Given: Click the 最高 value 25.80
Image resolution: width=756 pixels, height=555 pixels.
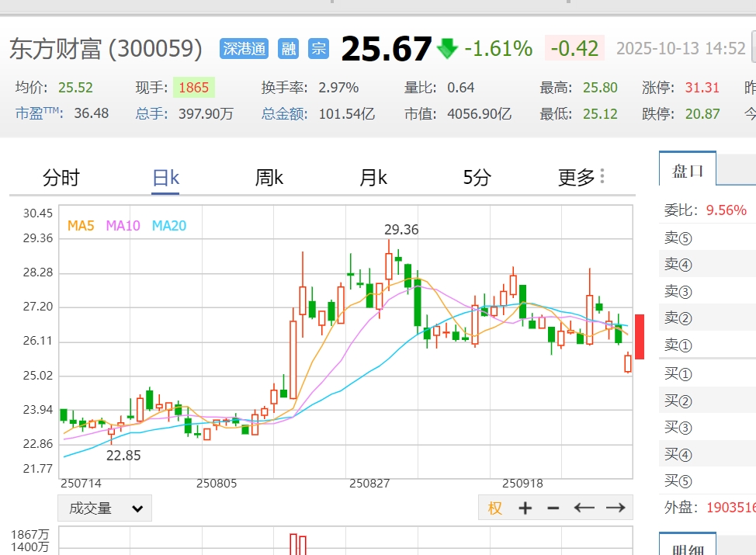Looking at the screenshot, I should (x=600, y=87).
